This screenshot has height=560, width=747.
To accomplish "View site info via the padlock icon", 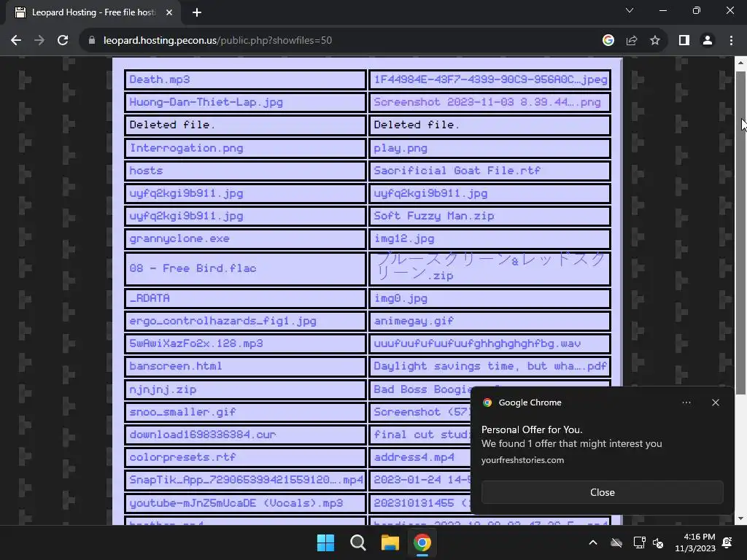I will coord(92,41).
